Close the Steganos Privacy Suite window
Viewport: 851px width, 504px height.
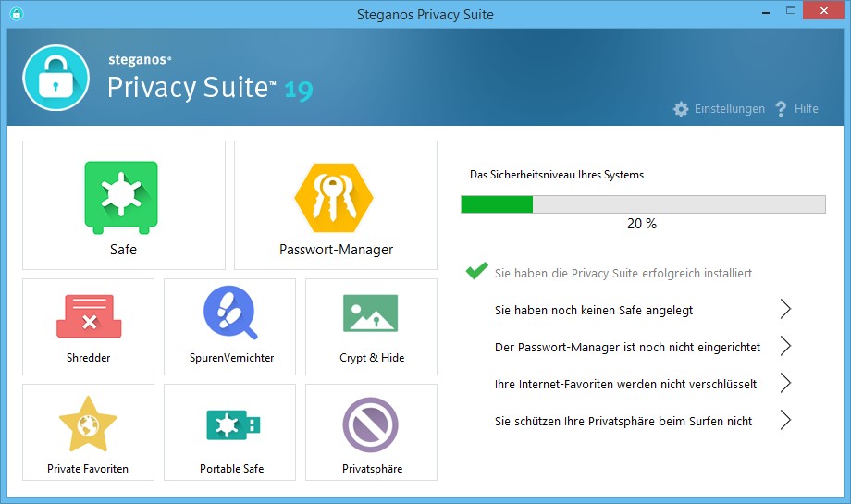coord(824,10)
